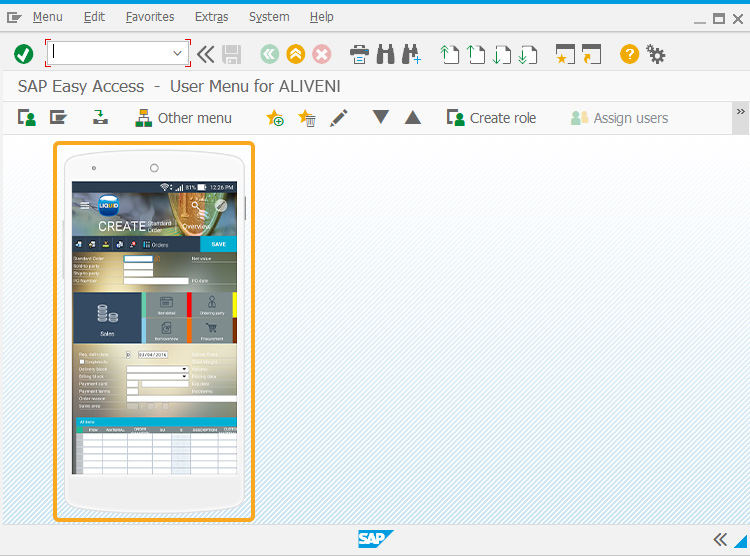Image resolution: width=750 pixels, height=556 pixels.
Task: Click the Print icon
Action: click(x=359, y=54)
